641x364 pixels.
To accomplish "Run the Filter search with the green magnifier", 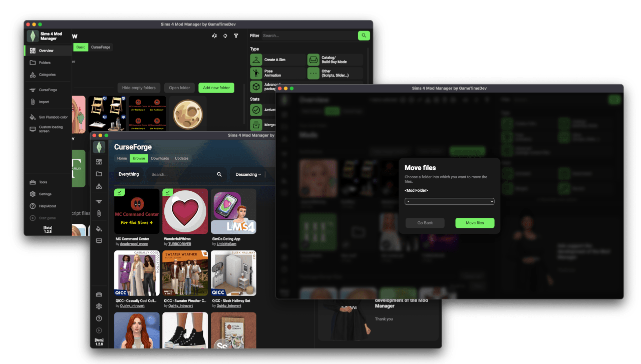I will pyautogui.click(x=364, y=36).
